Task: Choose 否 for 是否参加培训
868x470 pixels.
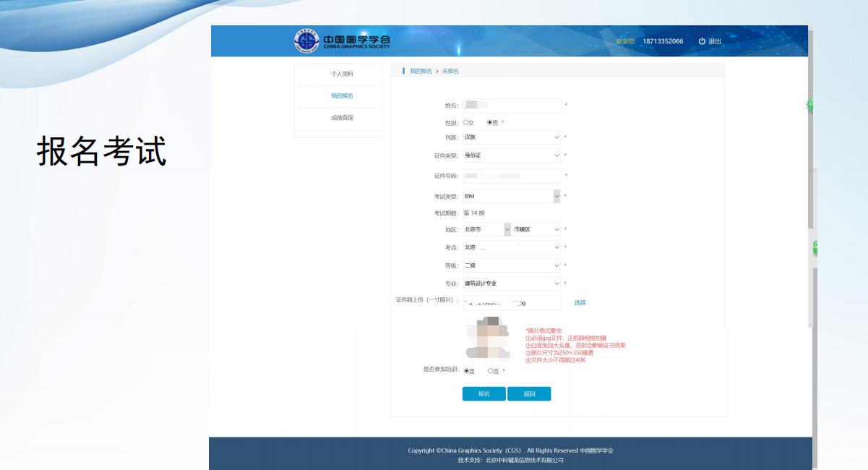Action: coord(490,371)
